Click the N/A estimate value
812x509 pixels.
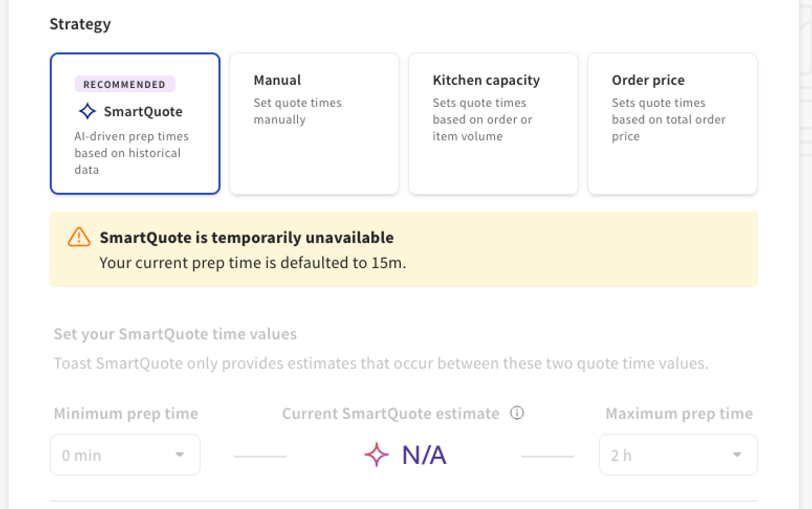pyautogui.click(x=424, y=455)
